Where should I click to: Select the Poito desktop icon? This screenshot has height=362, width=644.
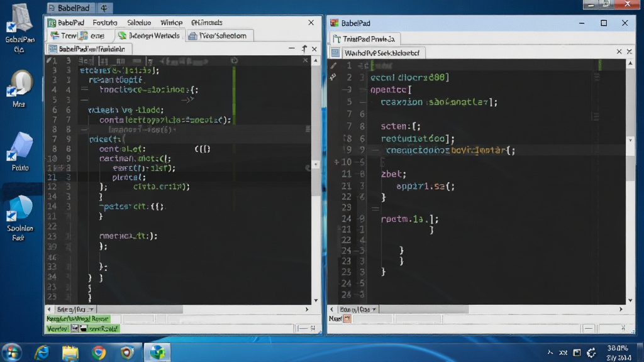point(19,151)
